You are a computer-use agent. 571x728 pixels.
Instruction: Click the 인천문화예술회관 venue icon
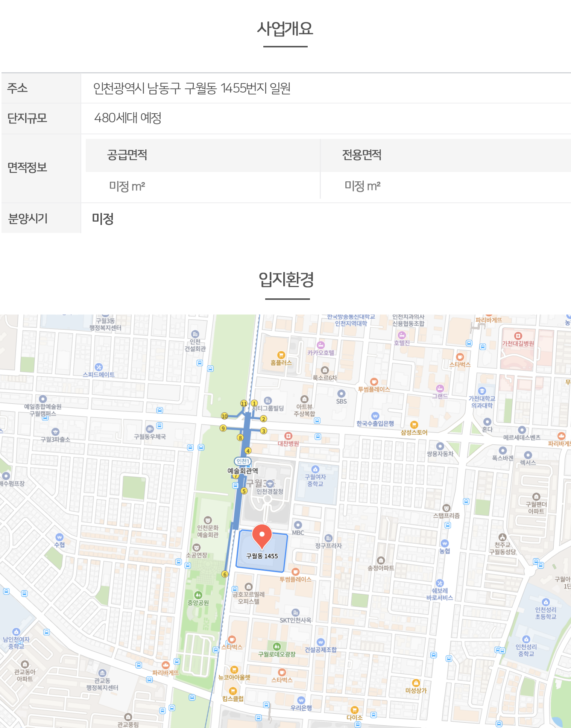click(208, 520)
